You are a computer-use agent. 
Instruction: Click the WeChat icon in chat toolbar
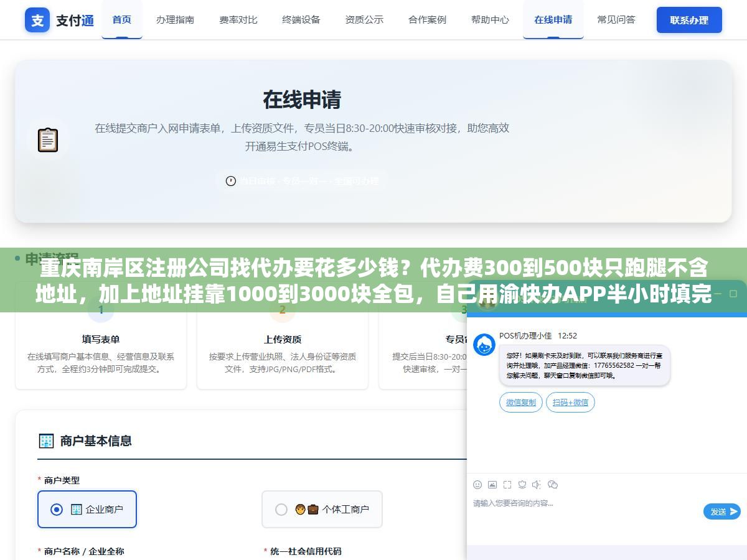(x=553, y=485)
